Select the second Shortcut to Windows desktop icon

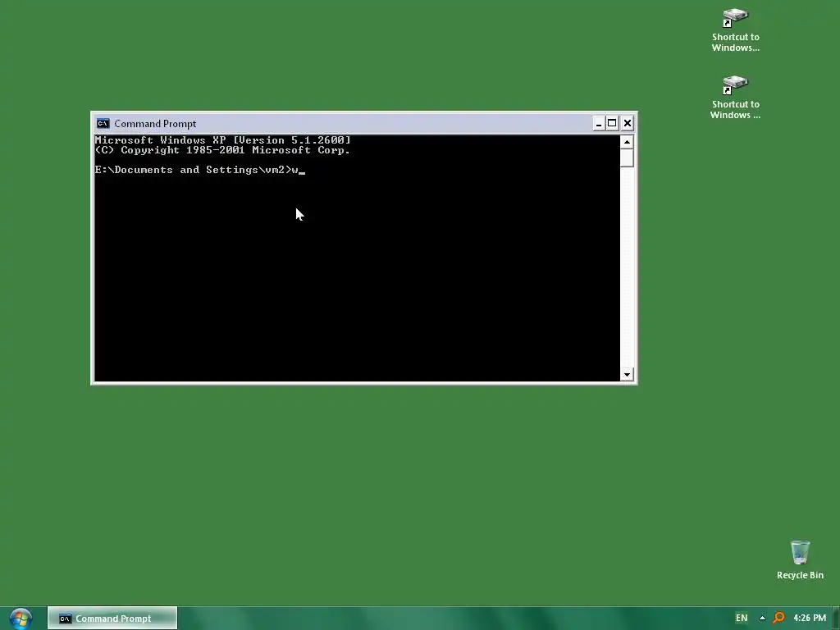[735, 98]
